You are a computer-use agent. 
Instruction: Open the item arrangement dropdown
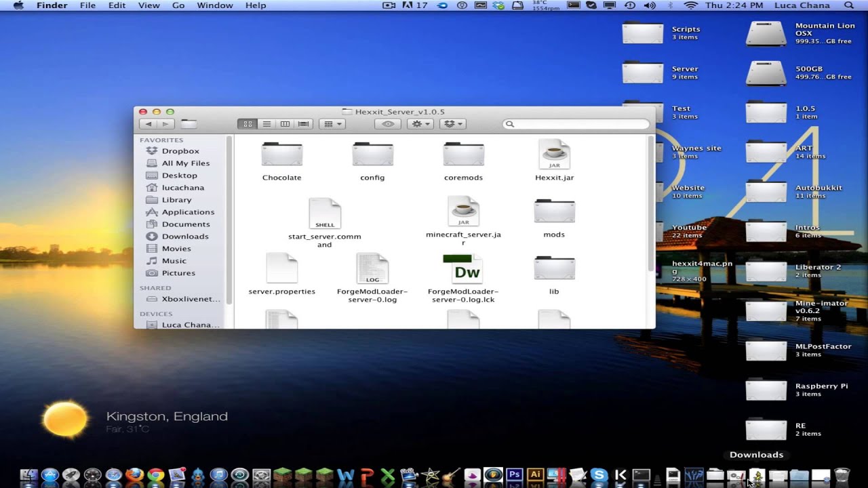click(x=332, y=124)
